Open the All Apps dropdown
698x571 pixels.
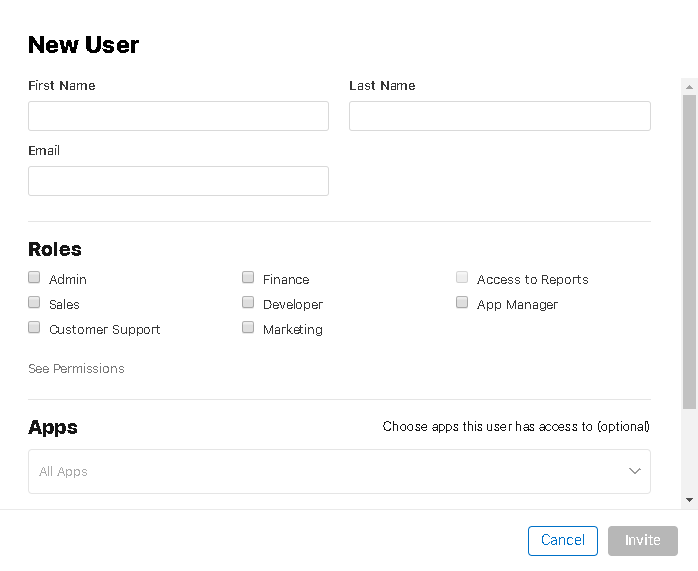point(339,471)
